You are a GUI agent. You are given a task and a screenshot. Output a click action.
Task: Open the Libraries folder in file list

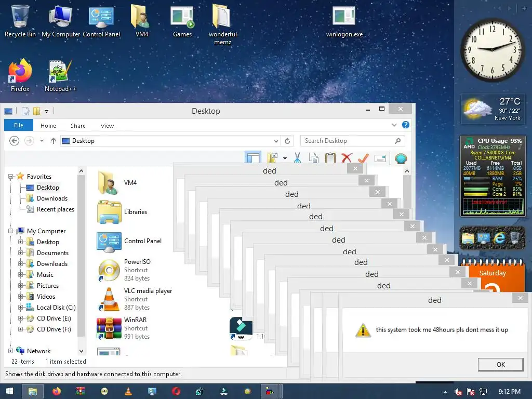(123, 212)
